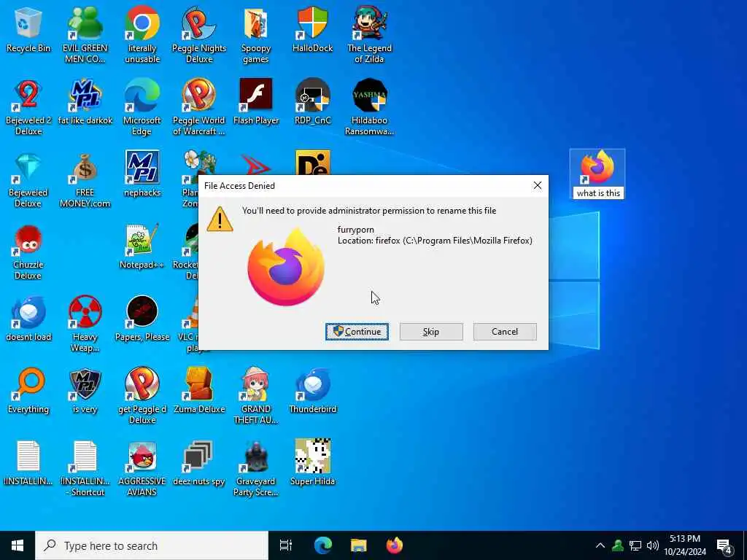Open the EVIL GREEN MEN CO... shortcut
This screenshot has height=560, width=747.
click(x=85, y=35)
